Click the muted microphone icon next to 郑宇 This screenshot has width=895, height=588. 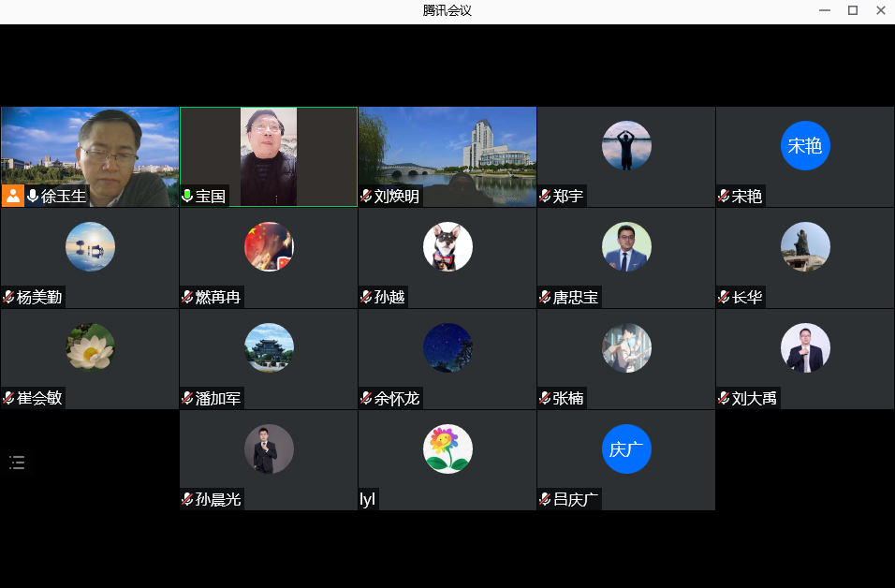click(x=545, y=197)
